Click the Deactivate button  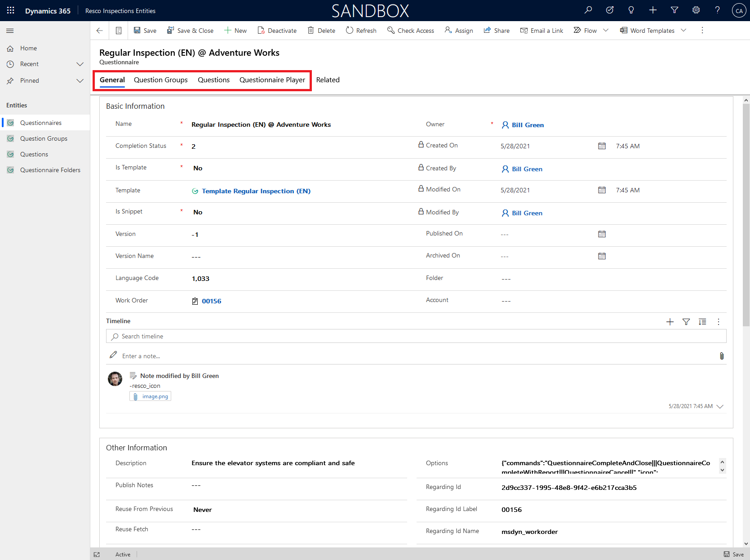point(277,31)
